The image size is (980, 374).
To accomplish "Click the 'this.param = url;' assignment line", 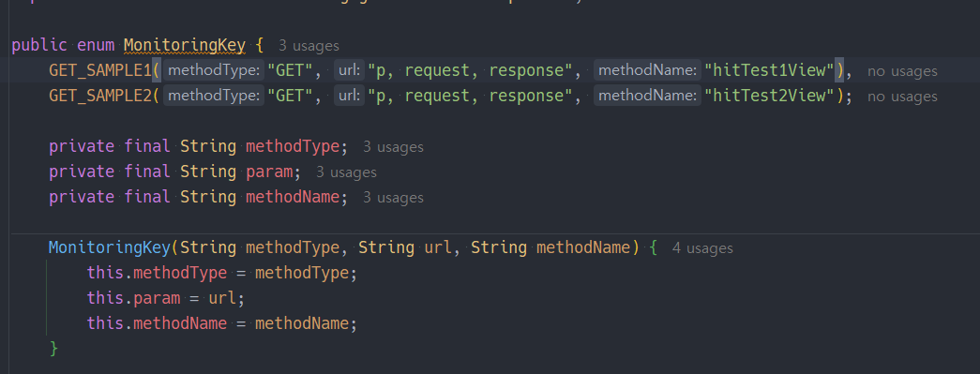I will click(166, 298).
